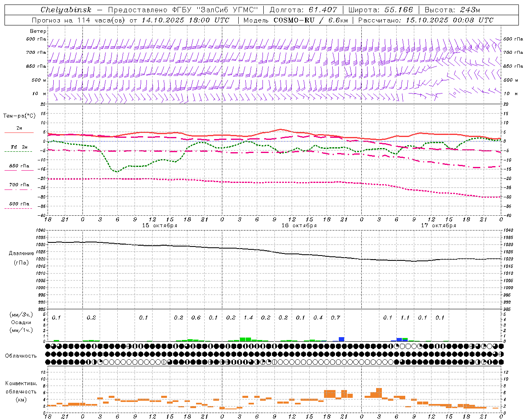Click the 'Осадки' precipitation label
Viewport: 525px width, 420px height.
pos(21,322)
